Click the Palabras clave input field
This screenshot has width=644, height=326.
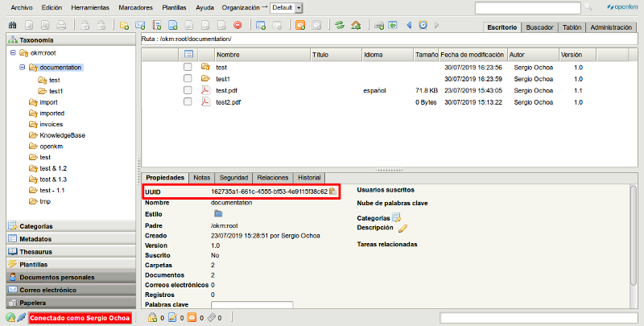[x=251, y=306]
